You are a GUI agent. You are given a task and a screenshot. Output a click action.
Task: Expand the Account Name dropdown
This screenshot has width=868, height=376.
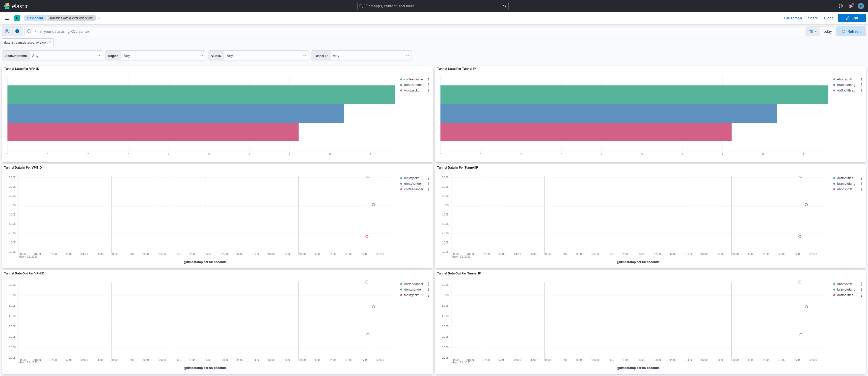(66, 55)
